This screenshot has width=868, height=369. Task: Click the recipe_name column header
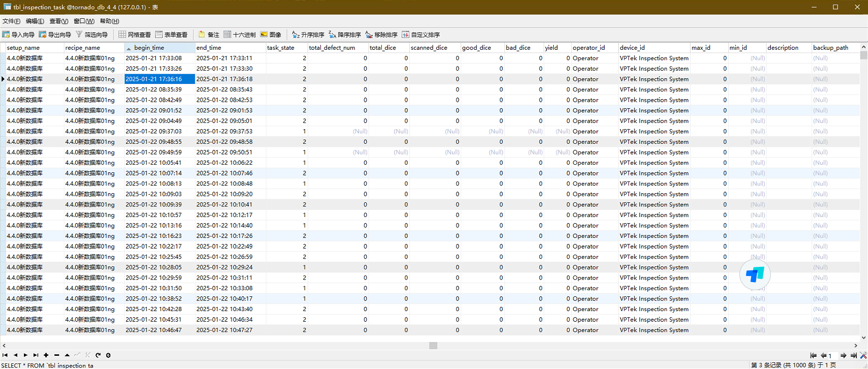(x=94, y=48)
